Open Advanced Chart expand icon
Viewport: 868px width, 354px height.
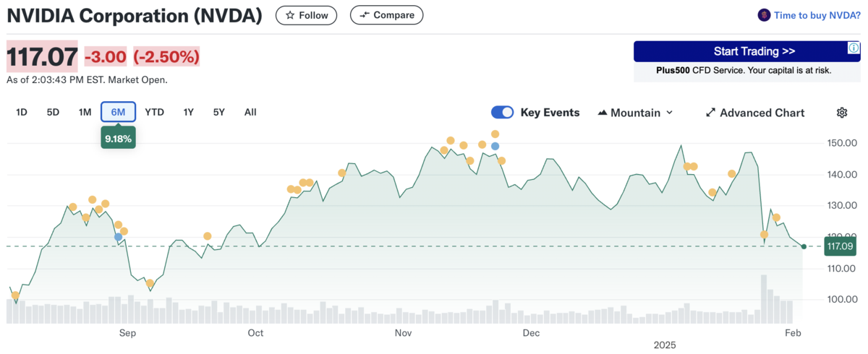(710, 113)
